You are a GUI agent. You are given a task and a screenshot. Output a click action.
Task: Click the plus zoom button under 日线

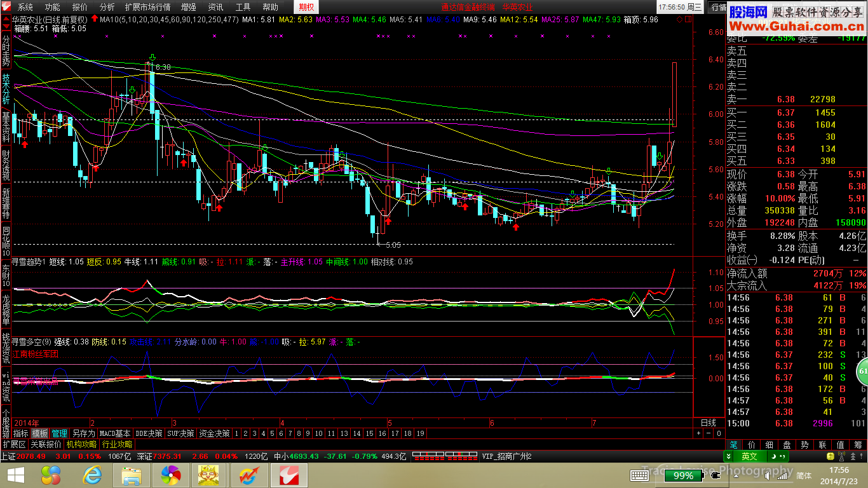coord(699,433)
